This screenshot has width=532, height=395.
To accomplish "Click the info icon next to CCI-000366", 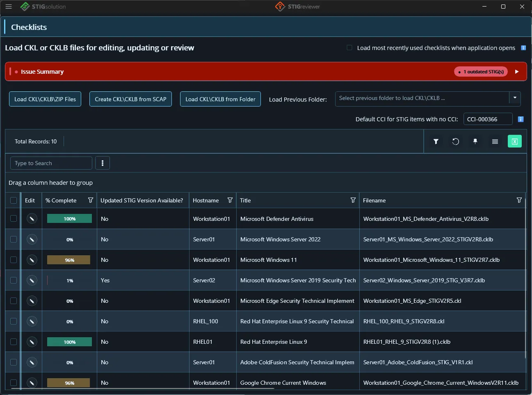I will coord(521,119).
